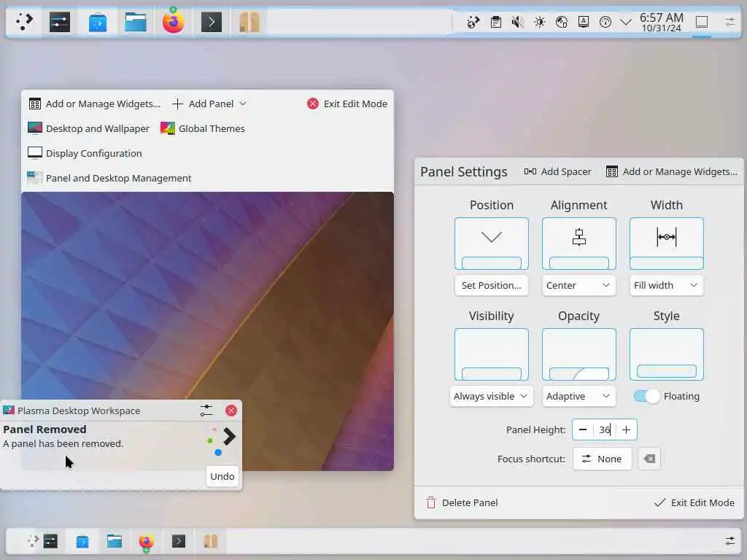This screenshot has width=747, height=560.
Task: Click the gear tray icon left of clipboard
Action: (x=473, y=22)
